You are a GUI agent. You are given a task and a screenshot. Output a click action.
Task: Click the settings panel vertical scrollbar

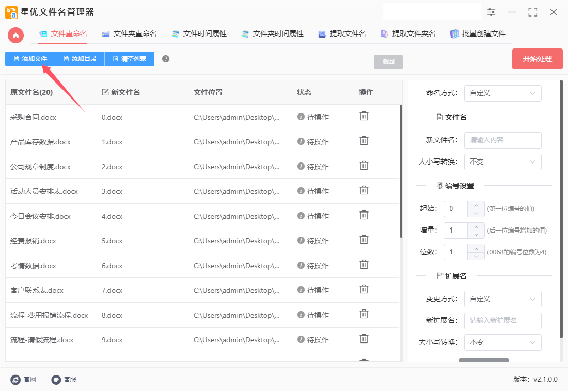[561, 209]
